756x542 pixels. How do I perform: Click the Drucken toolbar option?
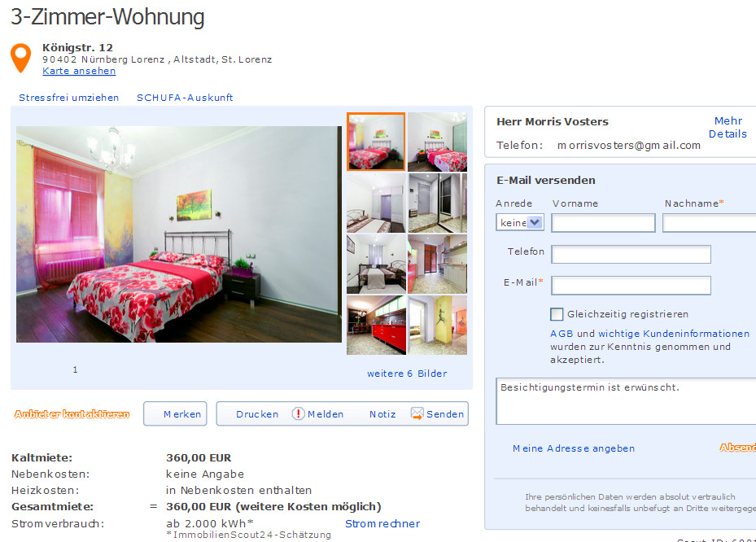pos(257,414)
